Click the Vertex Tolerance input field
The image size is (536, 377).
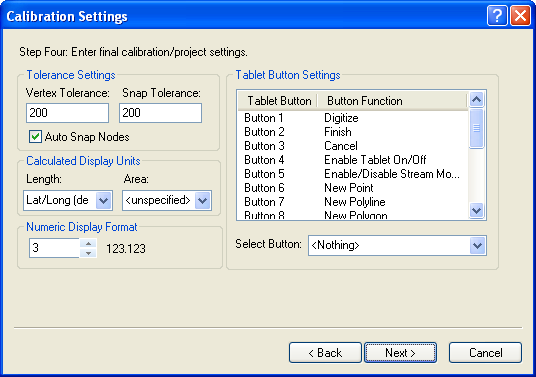pyautogui.click(x=67, y=113)
